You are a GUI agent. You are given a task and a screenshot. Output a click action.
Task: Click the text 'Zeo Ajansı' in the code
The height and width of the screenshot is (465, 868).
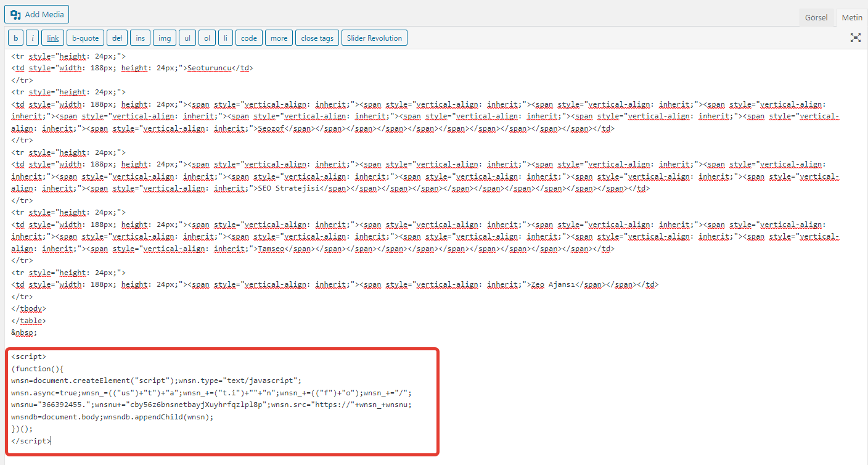[x=553, y=285]
